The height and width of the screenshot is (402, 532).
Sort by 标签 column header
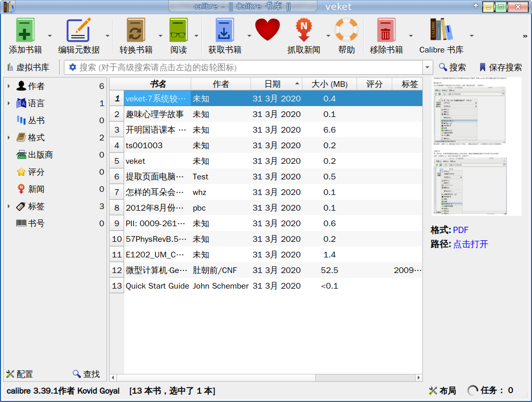click(x=407, y=84)
